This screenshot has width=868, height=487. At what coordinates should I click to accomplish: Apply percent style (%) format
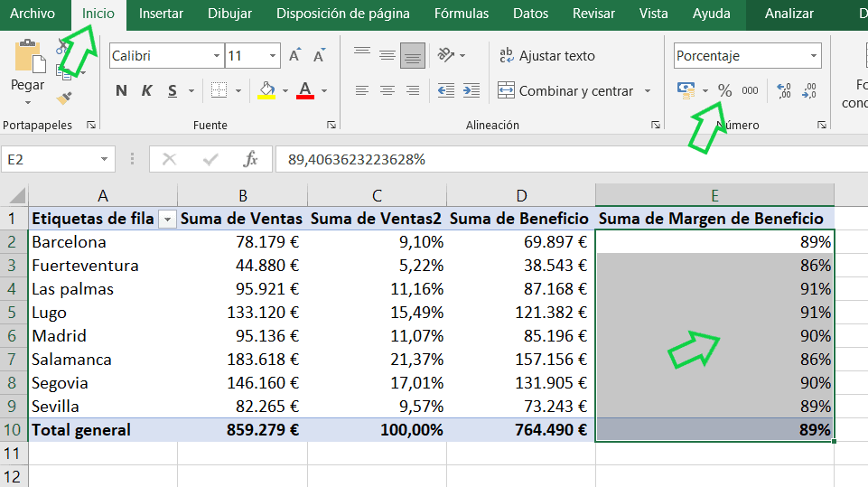(724, 90)
